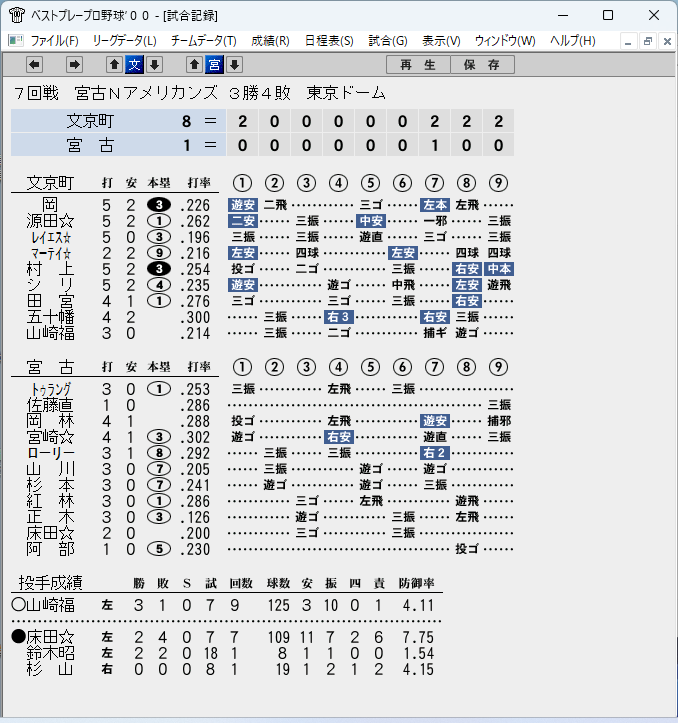
Task: Click the right arrow next game icon
Action: pos(74,65)
